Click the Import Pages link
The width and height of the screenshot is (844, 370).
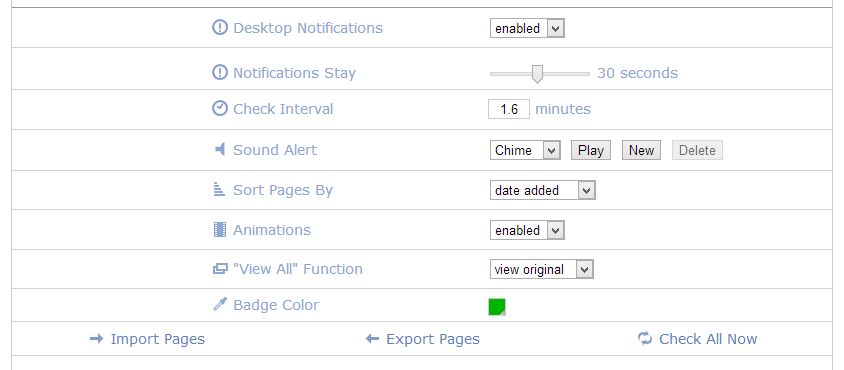click(x=147, y=339)
